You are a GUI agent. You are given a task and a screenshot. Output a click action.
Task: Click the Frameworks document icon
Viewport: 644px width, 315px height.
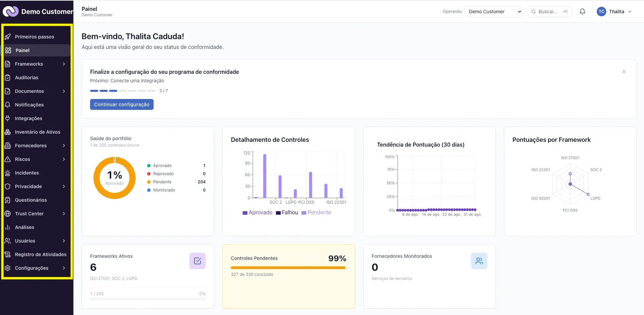point(7,64)
